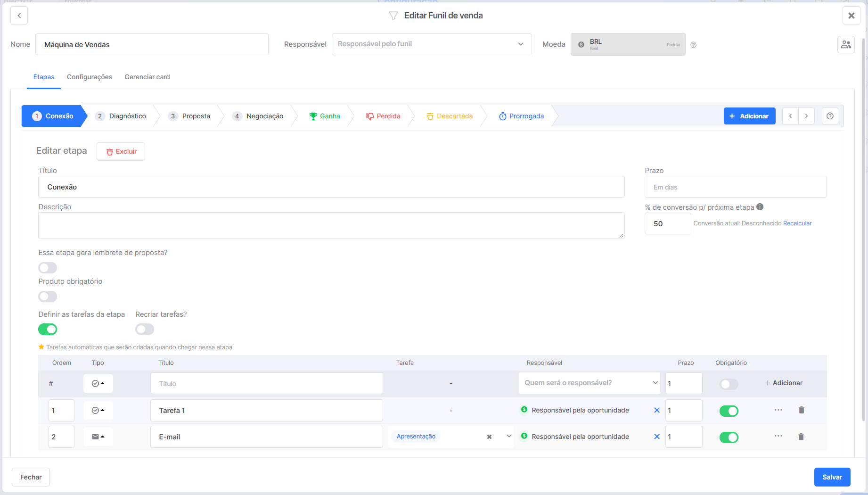Open task type dropdown for Tarefa 1
The width and height of the screenshot is (868, 495).
98,410
